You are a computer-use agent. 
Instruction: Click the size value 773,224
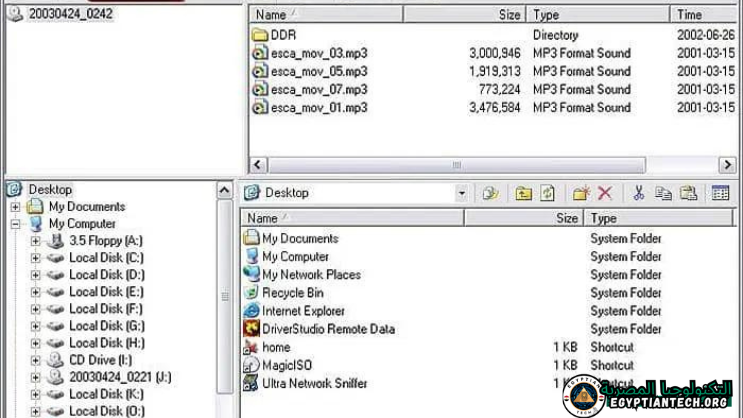point(499,89)
